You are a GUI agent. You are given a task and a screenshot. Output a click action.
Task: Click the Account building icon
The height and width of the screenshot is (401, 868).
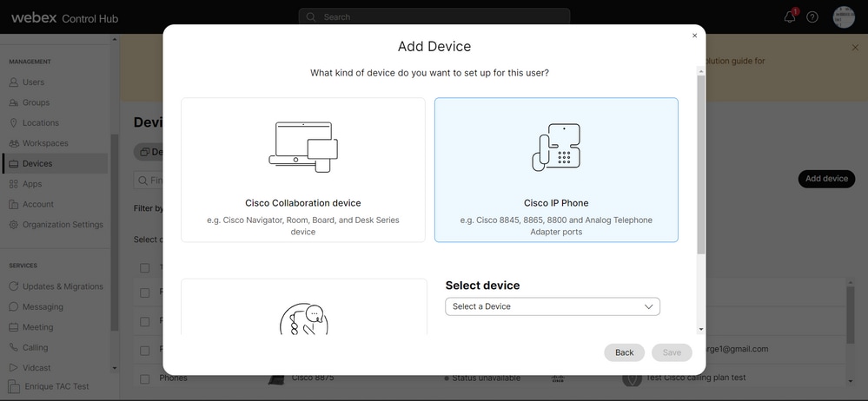[14, 204]
